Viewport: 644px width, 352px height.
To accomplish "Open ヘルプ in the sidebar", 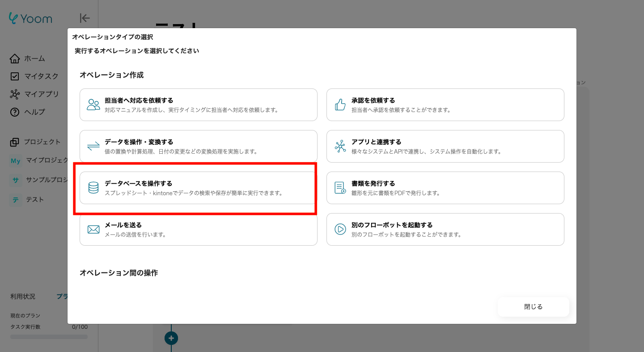I will click(34, 112).
